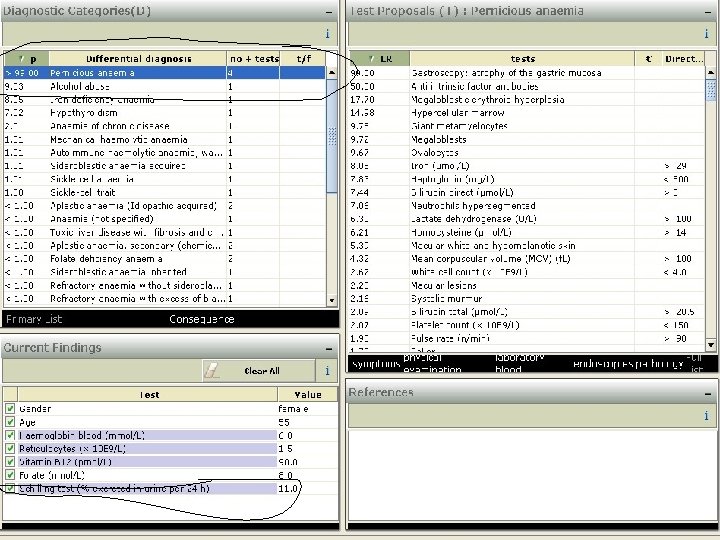Select Folate deficiency anaemia row
Viewport: 720px width, 540px height.
coord(164,259)
